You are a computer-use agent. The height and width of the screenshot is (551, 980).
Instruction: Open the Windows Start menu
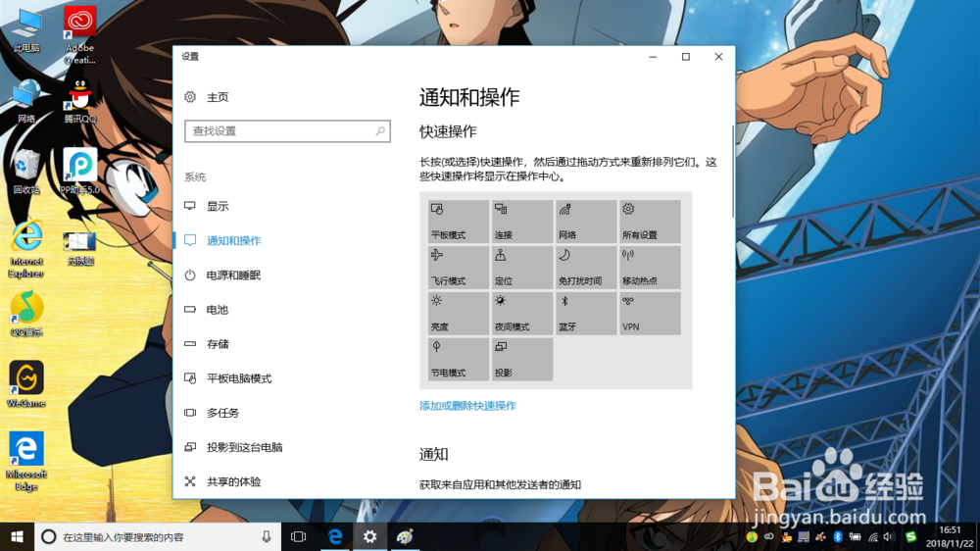click(x=17, y=536)
